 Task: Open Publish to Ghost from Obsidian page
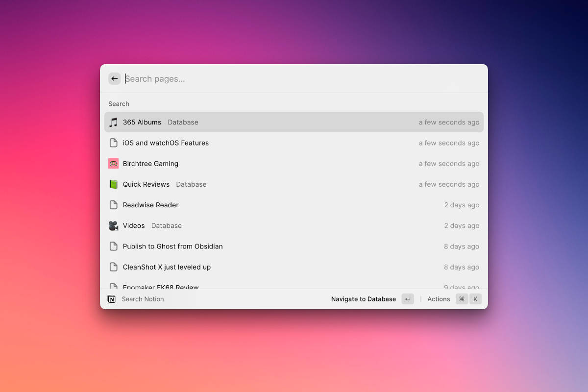point(294,246)
